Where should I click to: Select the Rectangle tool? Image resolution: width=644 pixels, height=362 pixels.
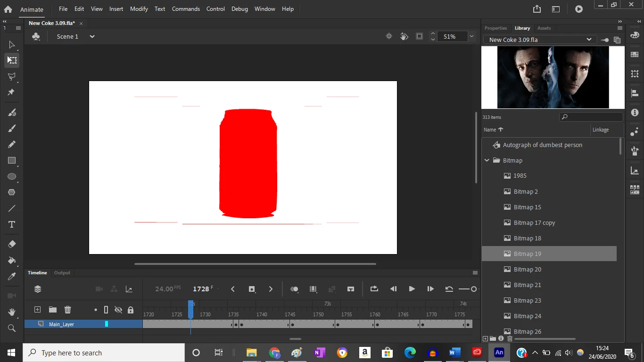(x=12, y=161)
